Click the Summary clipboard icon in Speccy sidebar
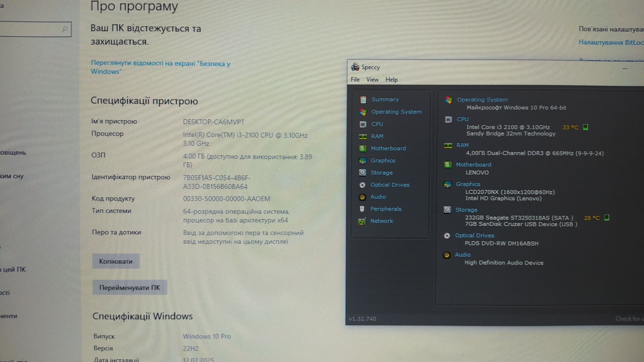Viewport: 644px width, 362px height. 363,100
